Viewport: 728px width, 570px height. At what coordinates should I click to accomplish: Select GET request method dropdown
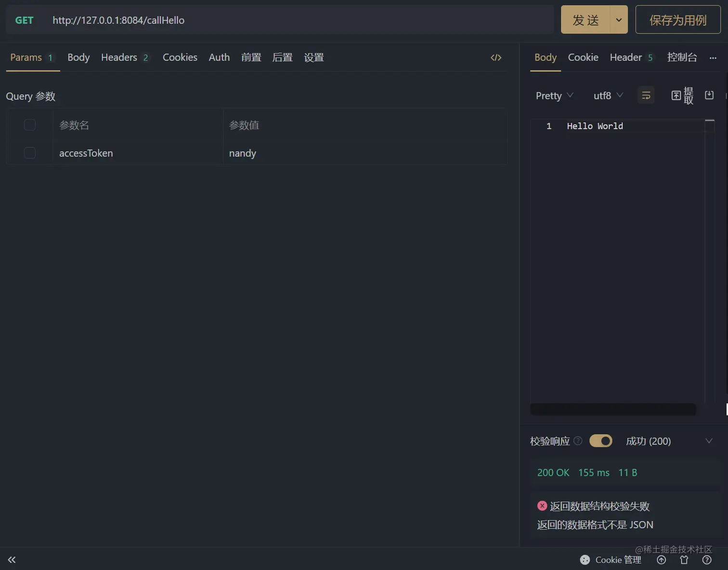click(25, 20)
